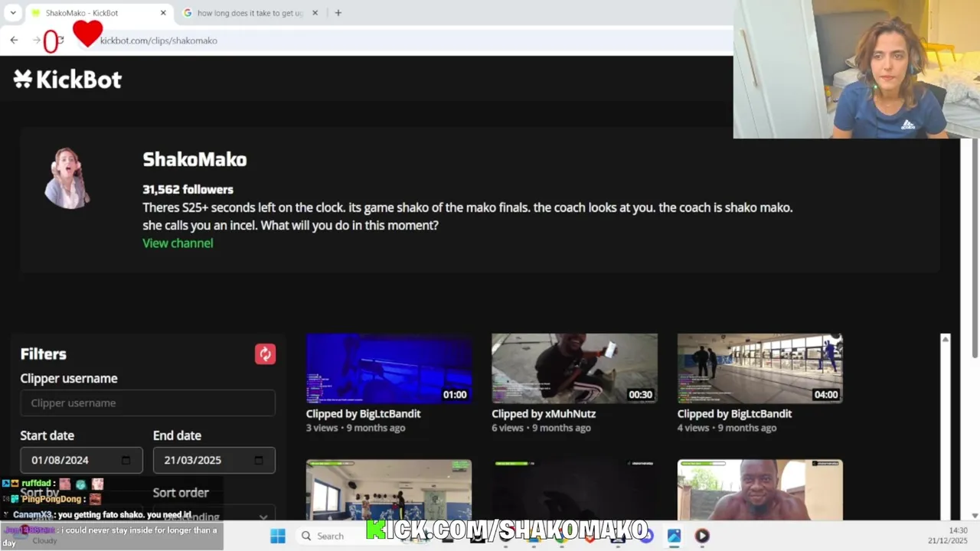Screen dimensions: 980x551
Task: Click the Start date field 01/08/2024
Action: (x=81, y=460)
